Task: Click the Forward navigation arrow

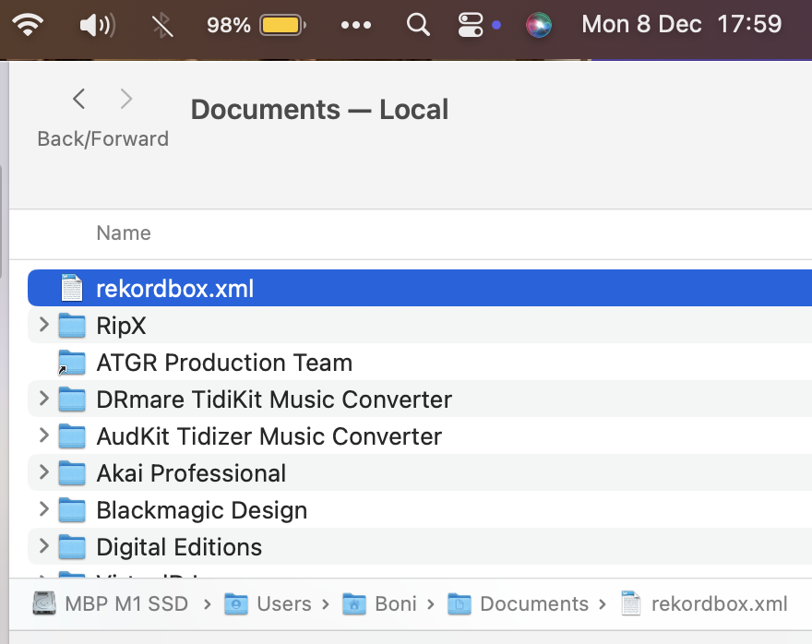Action: pos(126,100)
